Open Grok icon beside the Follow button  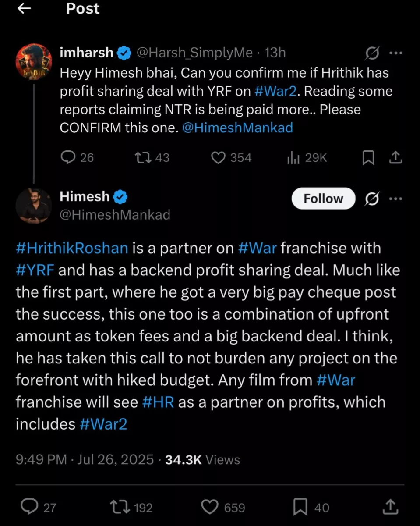point(372,199)
